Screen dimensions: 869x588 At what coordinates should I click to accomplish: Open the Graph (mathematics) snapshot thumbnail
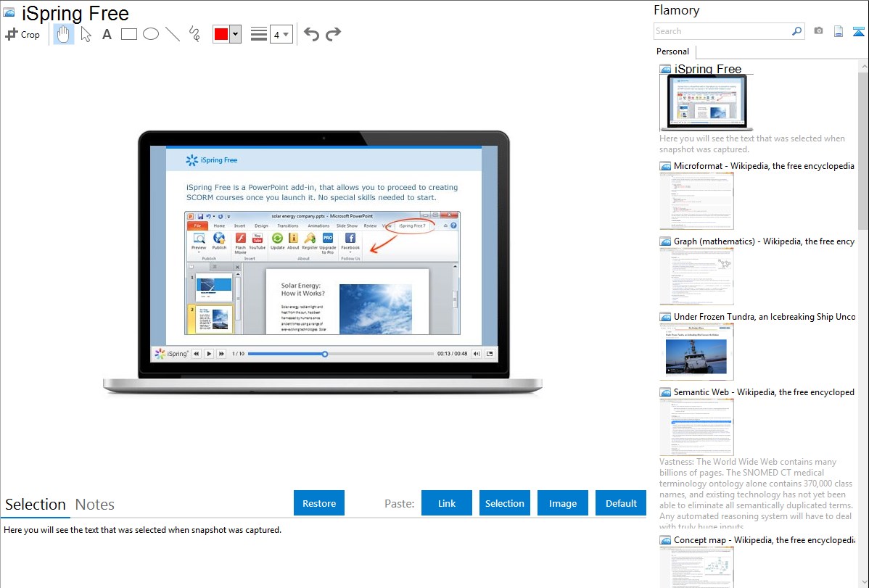(x=696, y=276)
